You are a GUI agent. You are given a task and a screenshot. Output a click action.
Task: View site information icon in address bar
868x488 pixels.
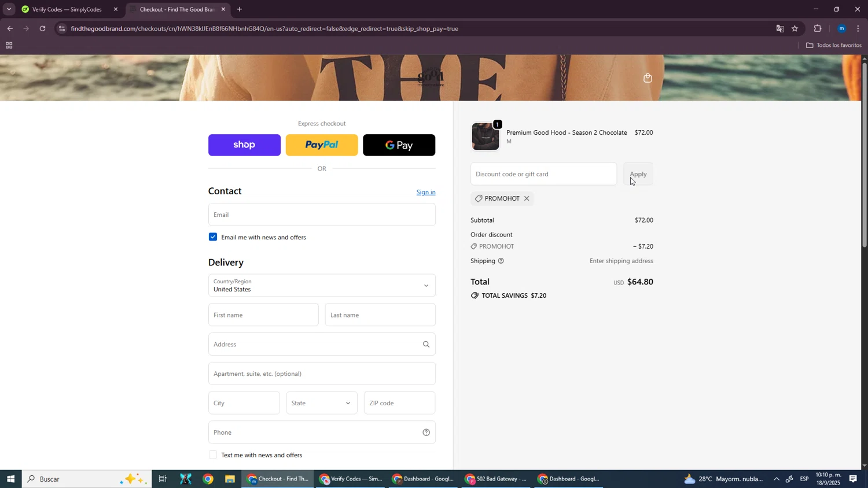pos(62,28)
